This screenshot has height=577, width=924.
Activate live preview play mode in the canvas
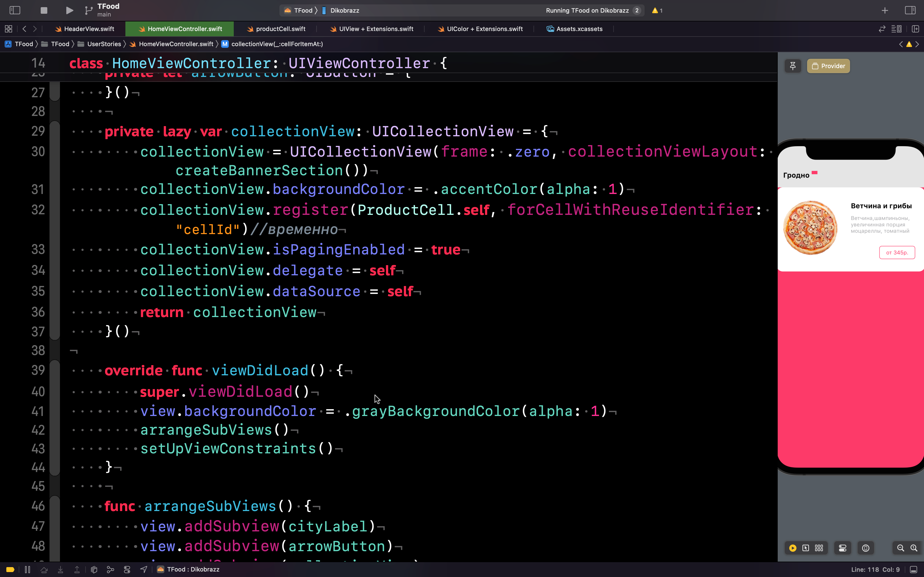pyautogui.click(x=793, y=548)
